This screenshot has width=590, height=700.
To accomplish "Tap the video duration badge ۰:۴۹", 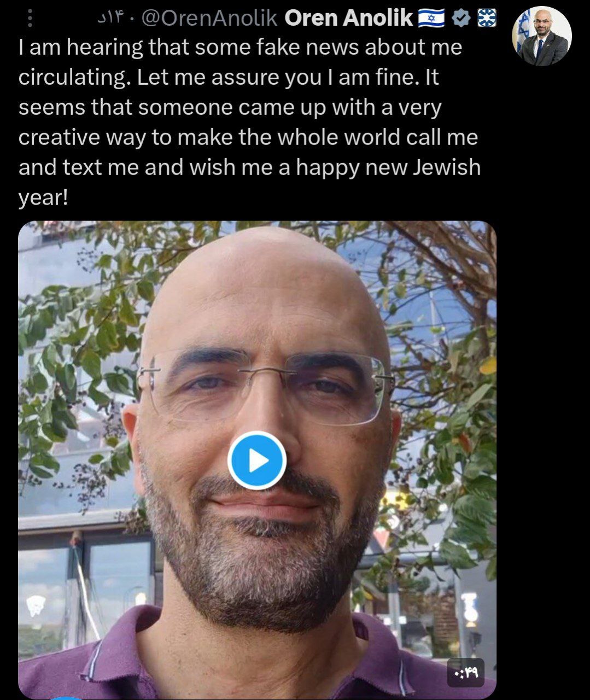I will (x=465, y=673).
